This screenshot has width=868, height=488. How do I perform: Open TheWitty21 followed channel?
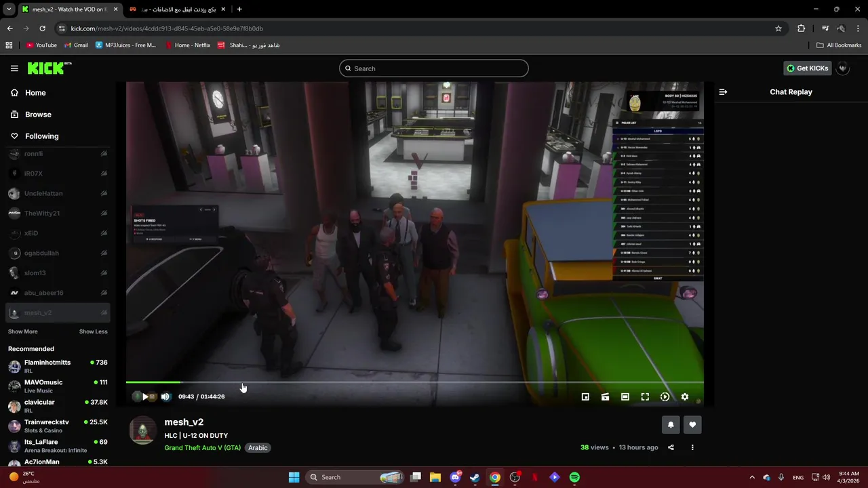tap(58, 213)
